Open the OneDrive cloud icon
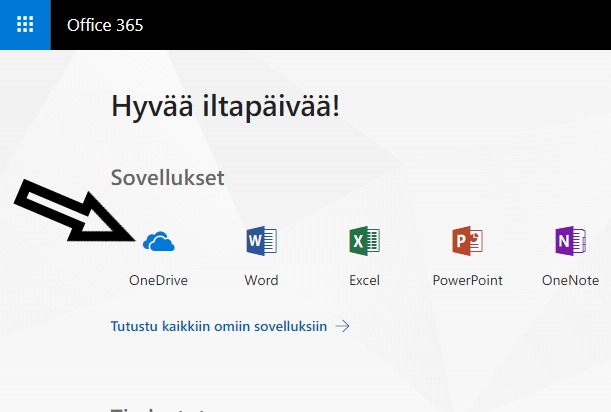This screenshot has width=611, height=412. [159, 241]
